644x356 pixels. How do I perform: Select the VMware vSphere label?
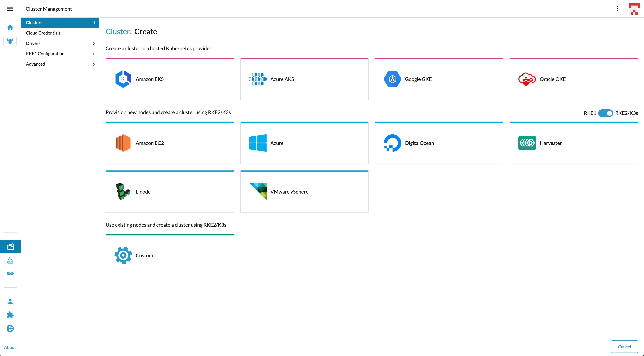point(289,192)
